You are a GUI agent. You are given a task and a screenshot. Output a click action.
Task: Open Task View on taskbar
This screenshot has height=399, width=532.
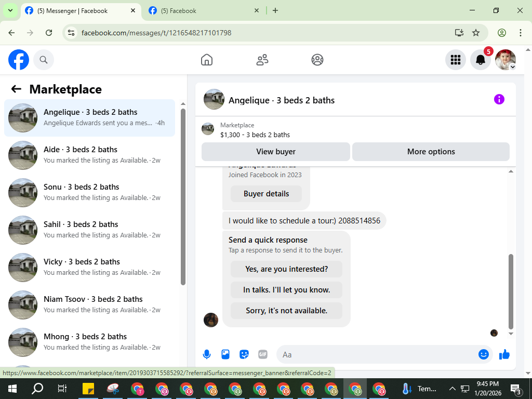click(62, 389)
